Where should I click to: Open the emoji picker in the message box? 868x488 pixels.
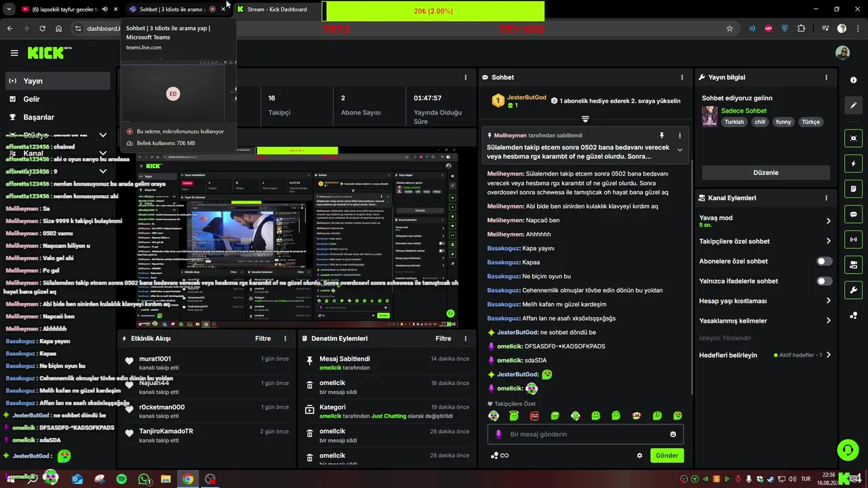click(x=673, y=434)
